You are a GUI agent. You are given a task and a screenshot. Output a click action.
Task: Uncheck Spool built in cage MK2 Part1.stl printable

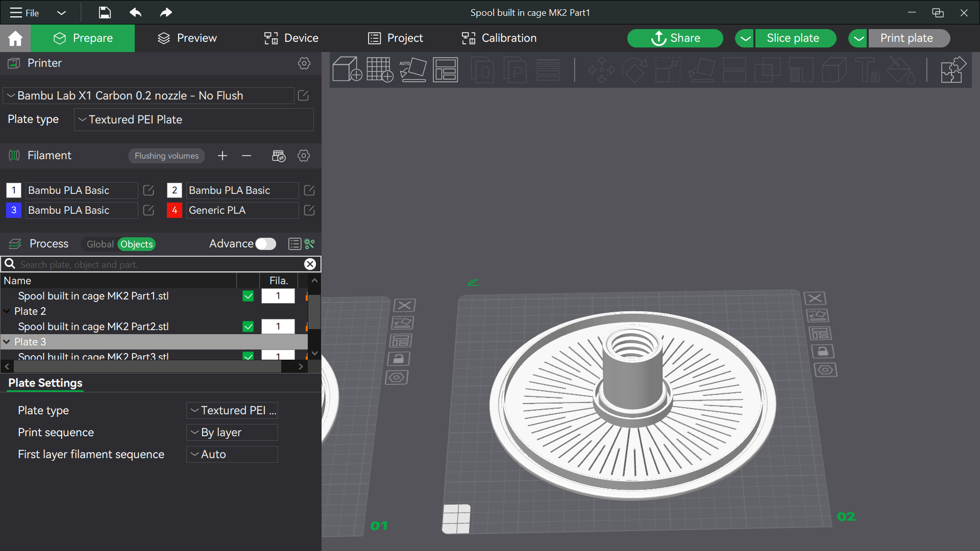(x=248, y=296)
